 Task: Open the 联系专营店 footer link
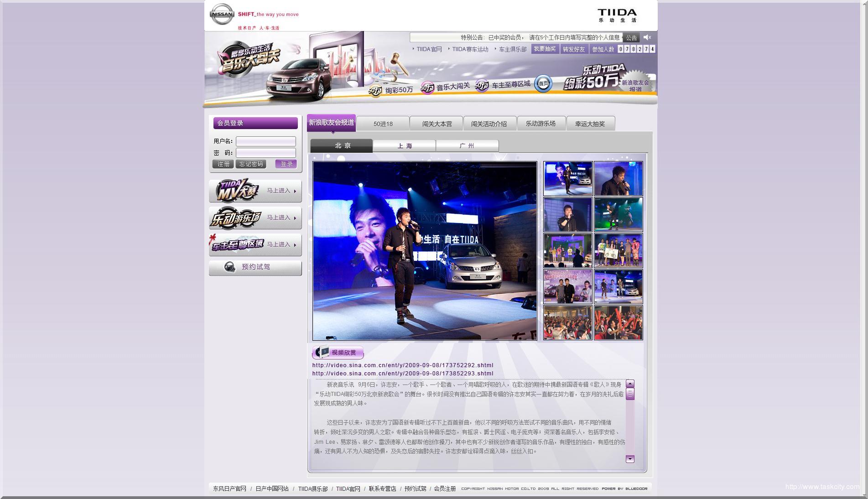point(382,489)
